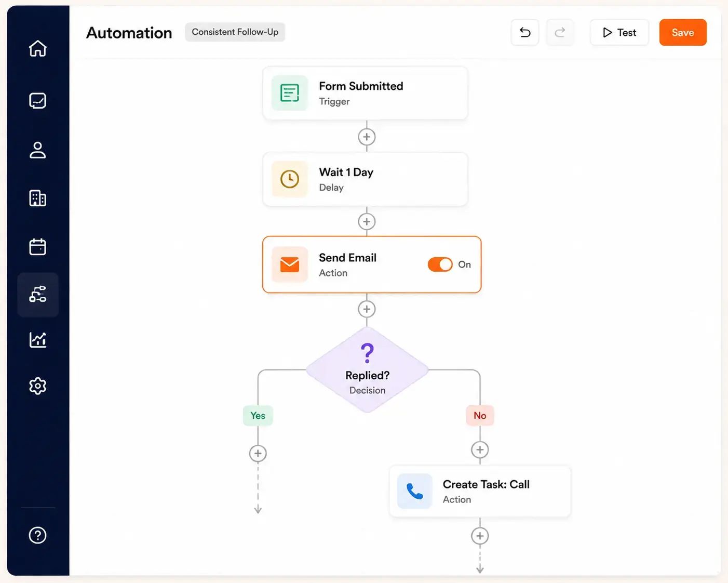The height and width of the screenshot is (583, 728).
Task: Select the Form Submitted trigger card
Action: [365, 93]
